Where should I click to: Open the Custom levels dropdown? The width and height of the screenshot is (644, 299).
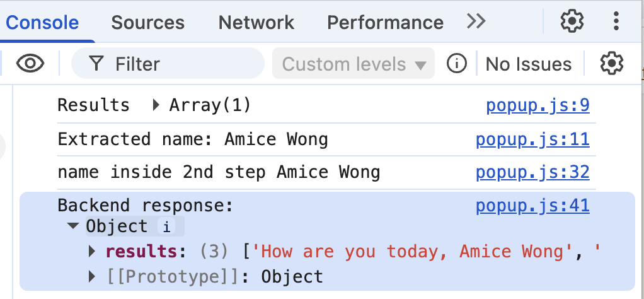[x=354, y=64]
